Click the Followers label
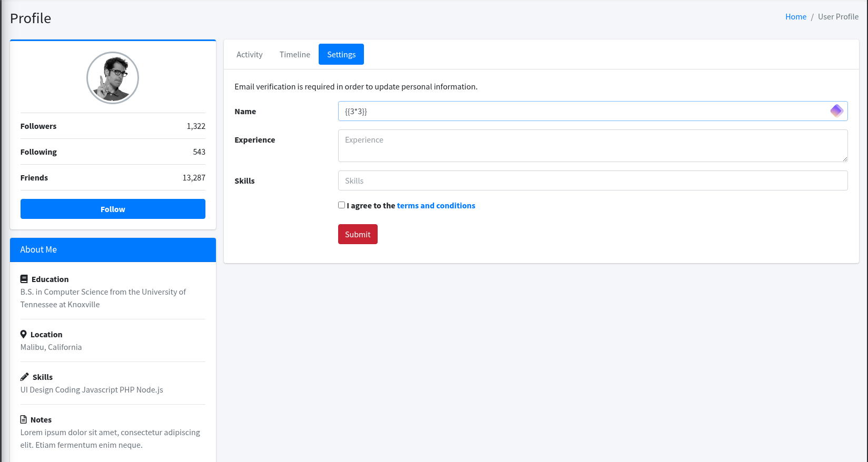Image resolution: width=868 pixels, height=462 pixels. click(x=38, y=126)
